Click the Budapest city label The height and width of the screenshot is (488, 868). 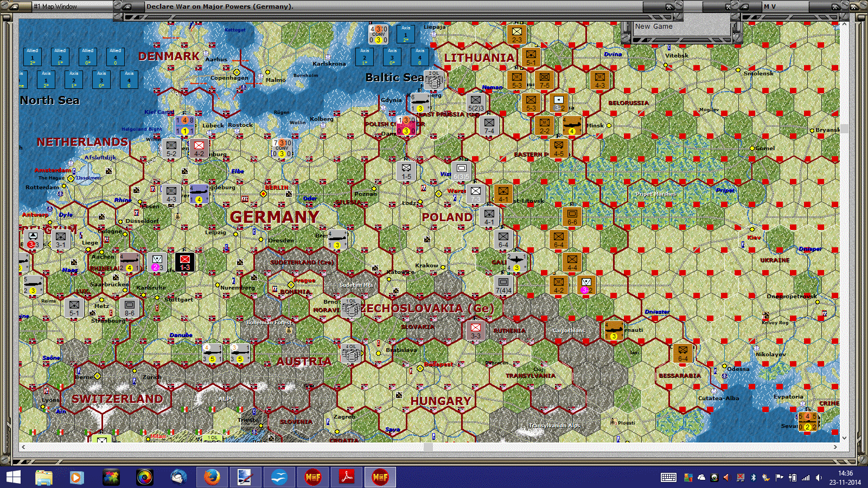[x=439, y=364]
